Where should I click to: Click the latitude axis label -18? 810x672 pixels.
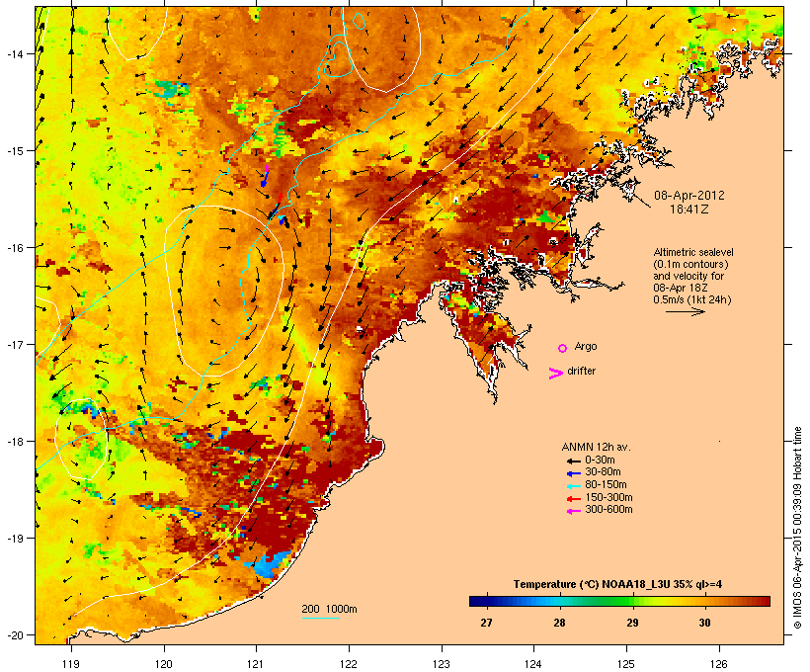pyautogui.click(x=14, y=442)
